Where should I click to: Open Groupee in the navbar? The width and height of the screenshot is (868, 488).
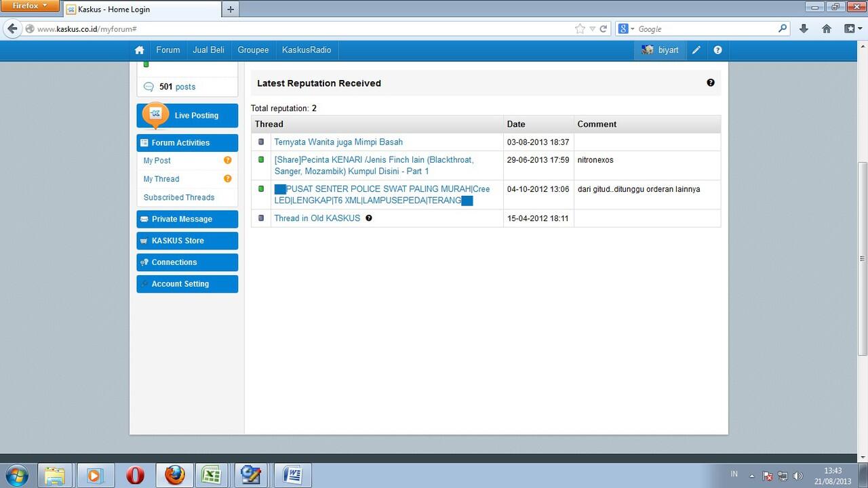[x=253, y=50]
